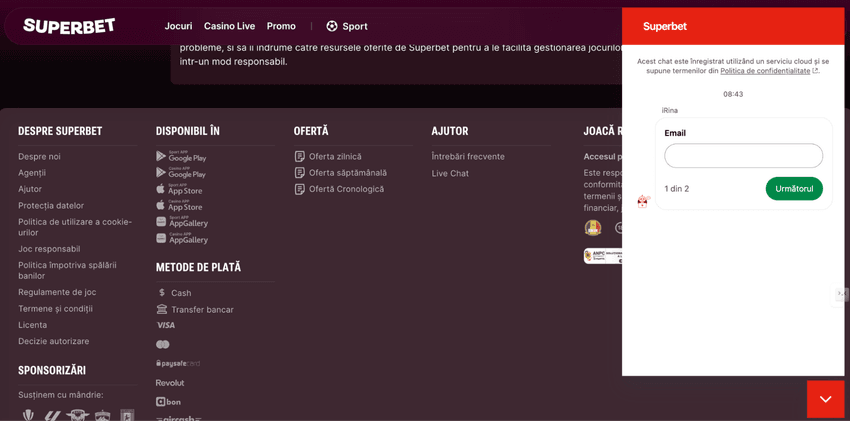850x421 pixels.
Task: Open the Live Chat link
Action: pyautogui.click(x=450, y=173)
